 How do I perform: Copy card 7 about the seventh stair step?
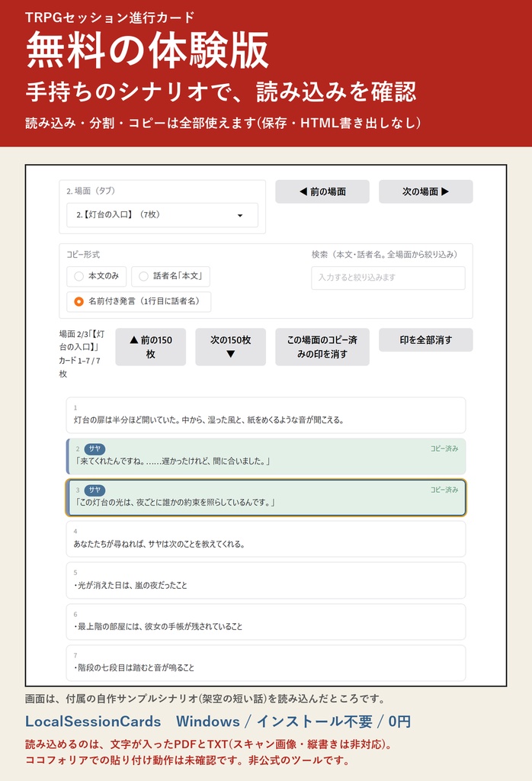[266, 663]
